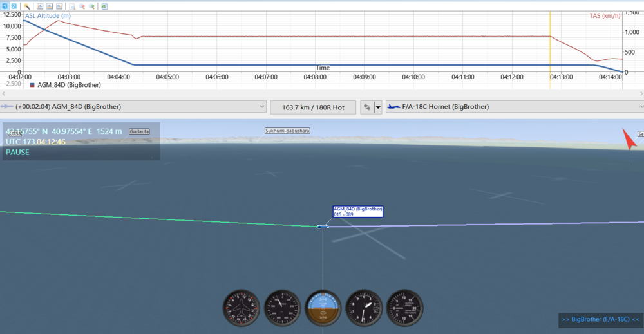Click the 163.7 km / 180R Hot button
The width and height of the screenshot is (644, 334).
313,107
